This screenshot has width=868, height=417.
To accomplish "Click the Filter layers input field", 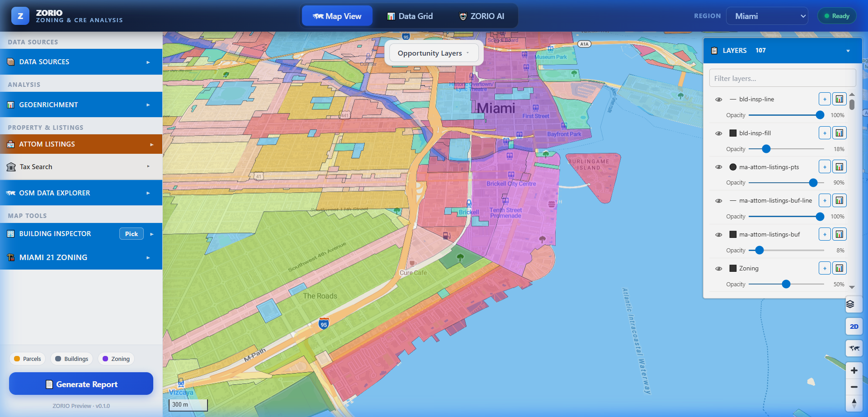I will pos(783,78).
